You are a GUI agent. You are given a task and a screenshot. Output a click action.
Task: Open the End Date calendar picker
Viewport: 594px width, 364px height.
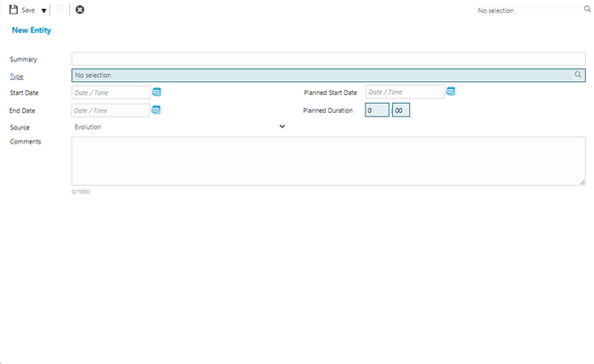click(156, 110)
